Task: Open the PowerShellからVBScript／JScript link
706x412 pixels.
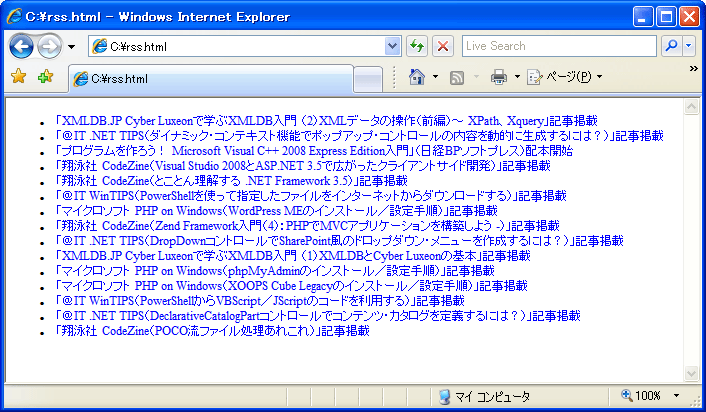Action: pos(259,300)
